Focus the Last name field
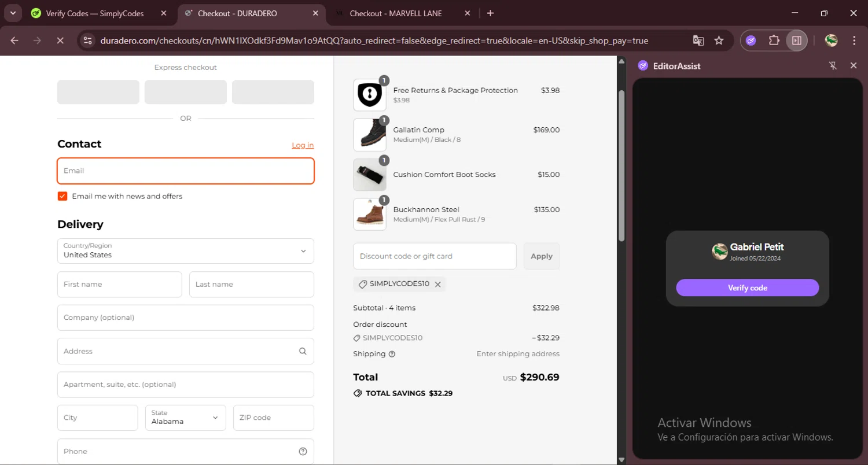 tap(252, 285)
